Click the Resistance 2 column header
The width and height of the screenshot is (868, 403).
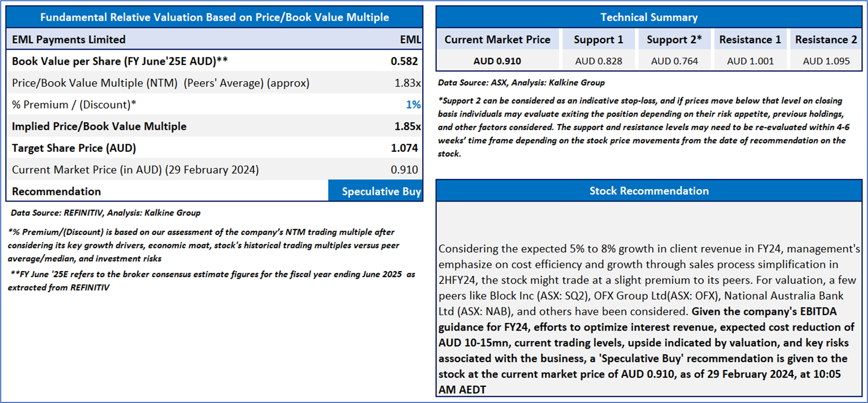click(825, 39)
